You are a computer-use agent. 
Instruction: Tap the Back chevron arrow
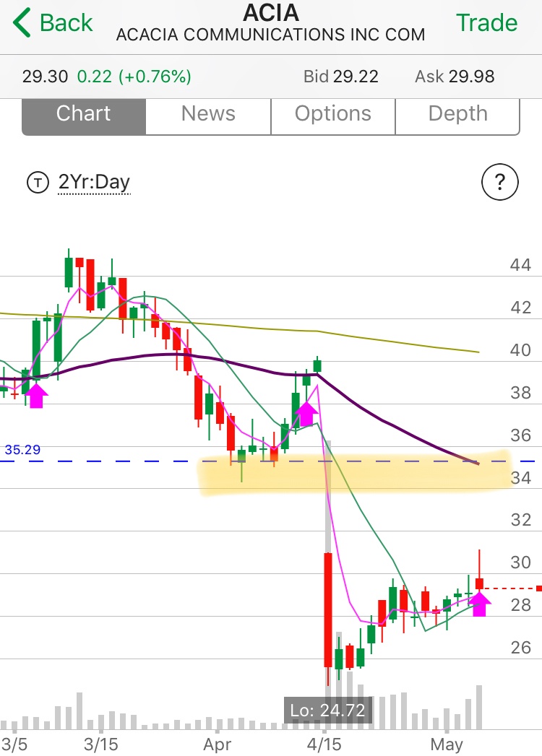tap(22, 23)
